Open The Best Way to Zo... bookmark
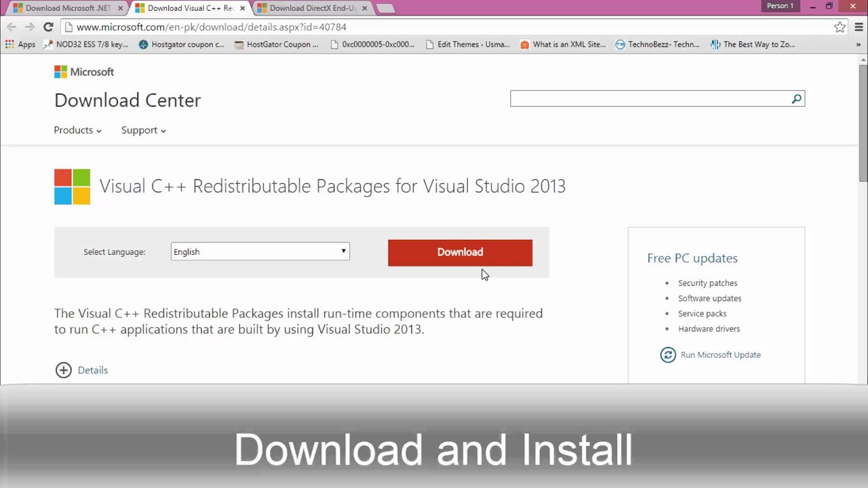This screenshot has height=488, width=868. pyautogui.click(x=753, y=45)
